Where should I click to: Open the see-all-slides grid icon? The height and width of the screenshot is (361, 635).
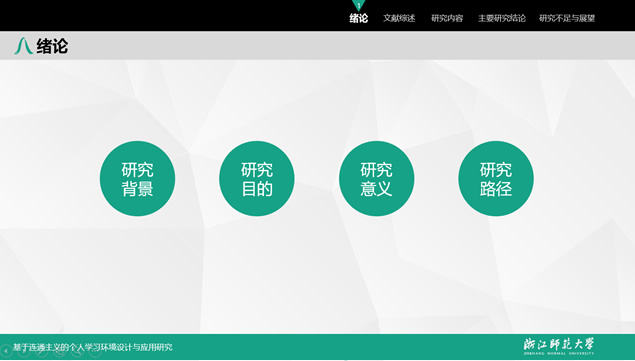coord(60,351)
